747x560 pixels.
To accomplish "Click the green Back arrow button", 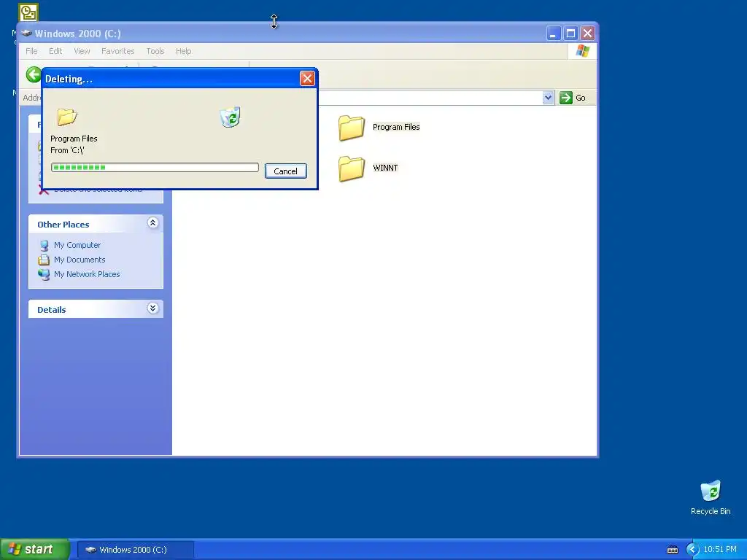I will (34, 75).
